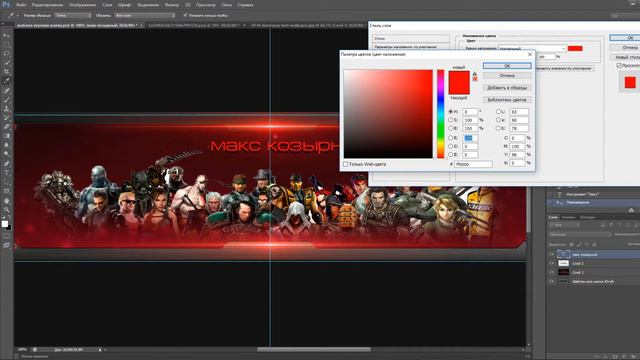Select the G green radio button
Screen dimensions: 640x360
451,146
